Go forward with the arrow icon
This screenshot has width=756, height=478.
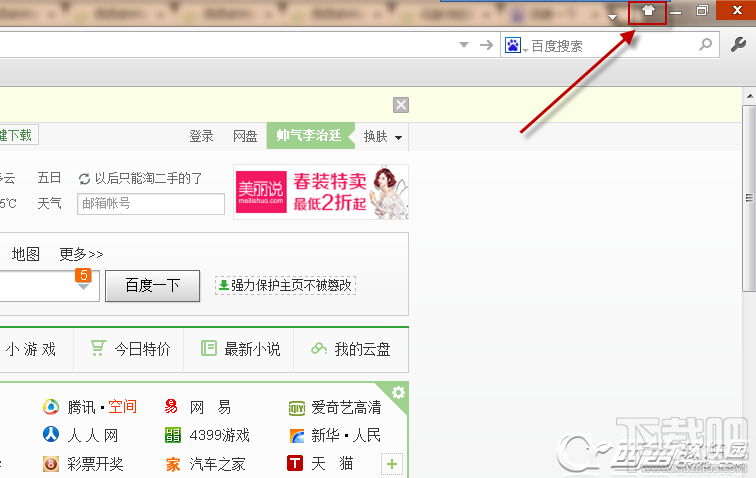point(486,45)
